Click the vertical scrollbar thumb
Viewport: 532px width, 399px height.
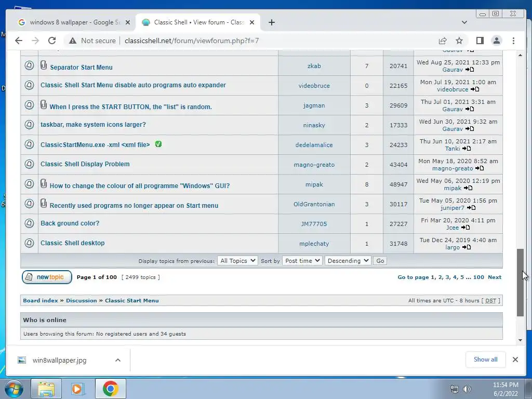(520, 282)
